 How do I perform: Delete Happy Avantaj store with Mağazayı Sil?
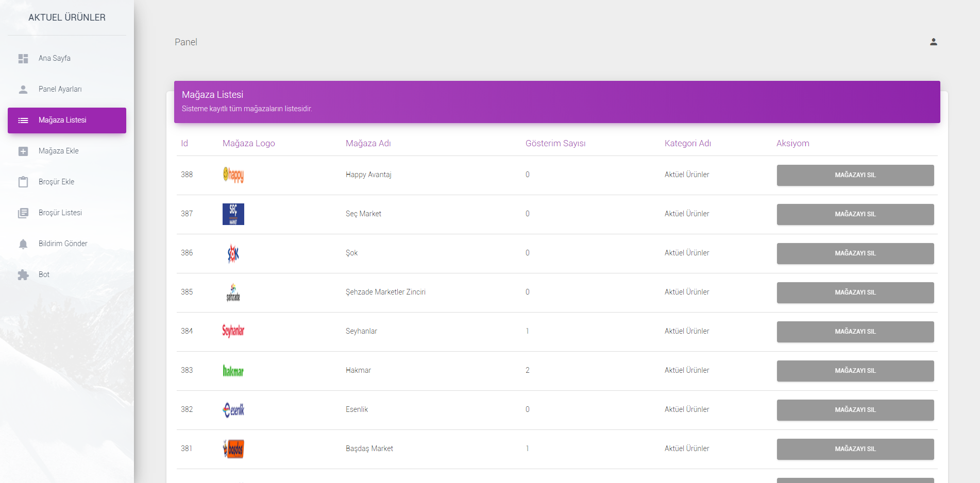click(x=855, y=175)
